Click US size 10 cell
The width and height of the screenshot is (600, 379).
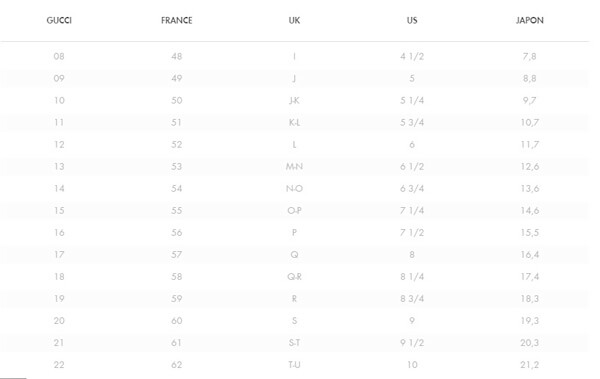(412, 365)
